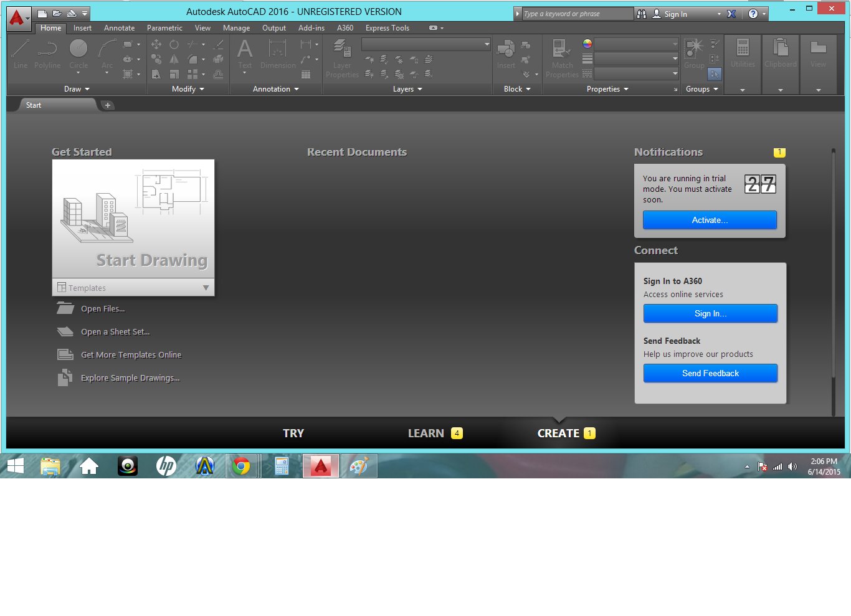Open Get More Templates Online link

pyautogui.click(x=131, y=355)
